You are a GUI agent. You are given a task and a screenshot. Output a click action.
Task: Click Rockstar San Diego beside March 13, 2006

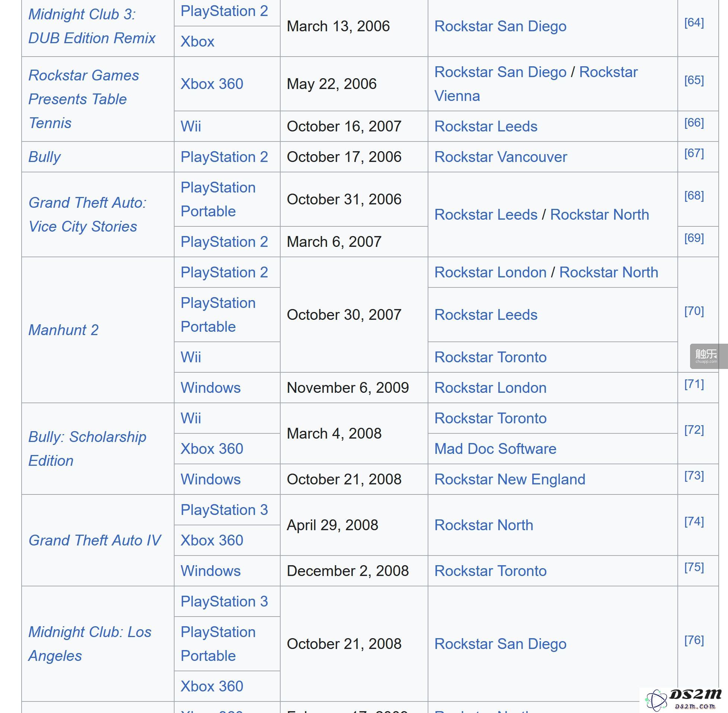tap(501, 26)
